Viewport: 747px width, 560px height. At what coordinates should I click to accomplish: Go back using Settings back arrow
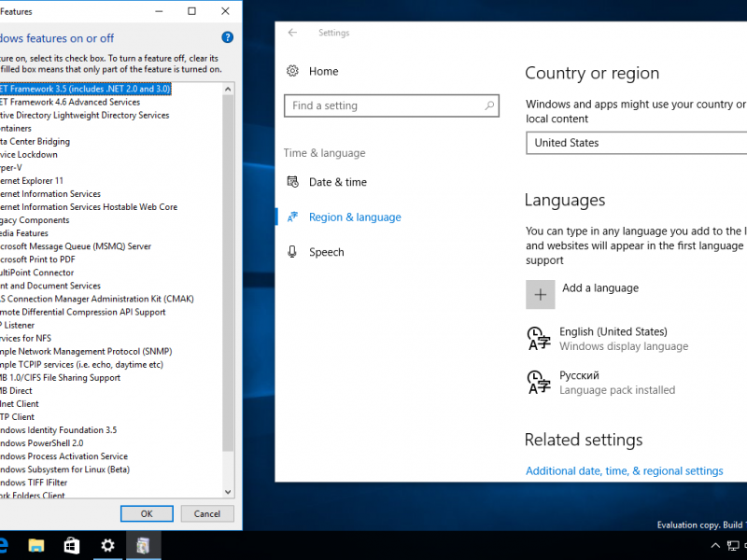point(292,33)
